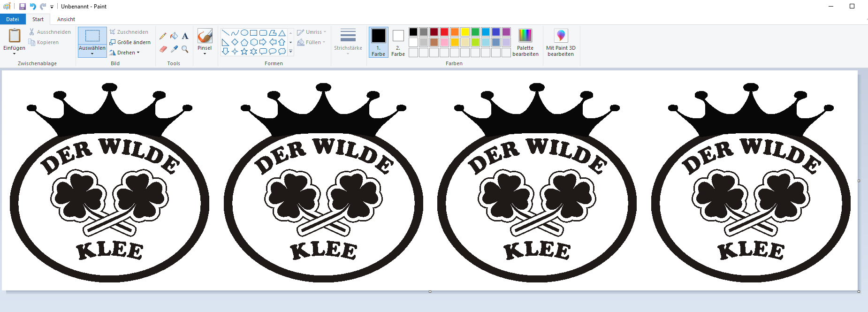Screen dimensions: 868x312
Task: Open the Datei menu
Action: coord(13,19)
